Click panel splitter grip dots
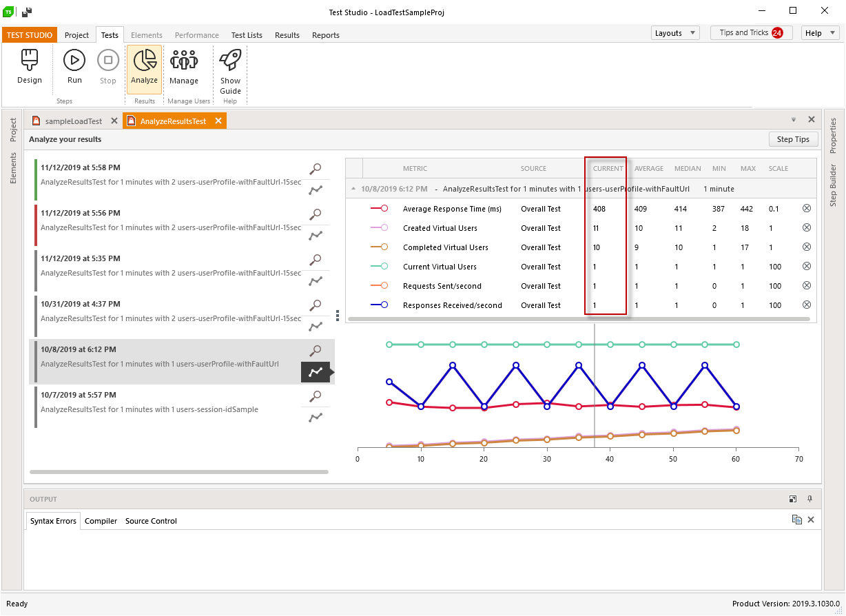This screenshot has width=846, height=616. 338,316
